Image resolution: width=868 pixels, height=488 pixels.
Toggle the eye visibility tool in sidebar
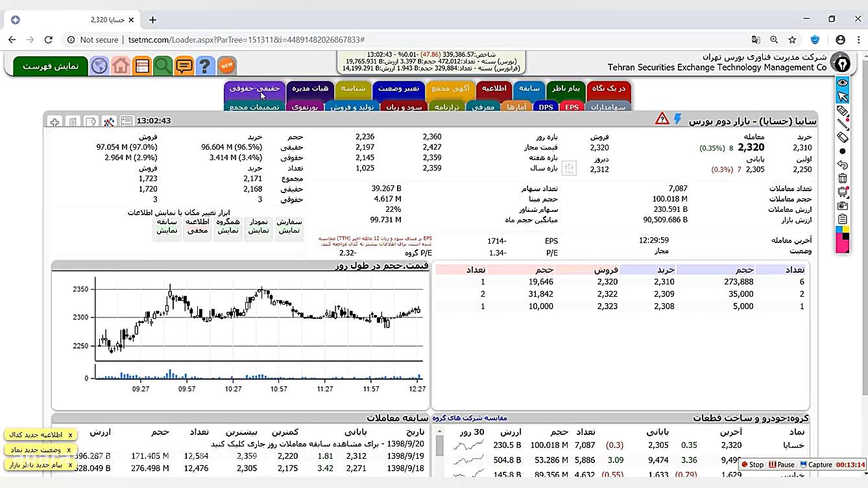tap(842, 82)
